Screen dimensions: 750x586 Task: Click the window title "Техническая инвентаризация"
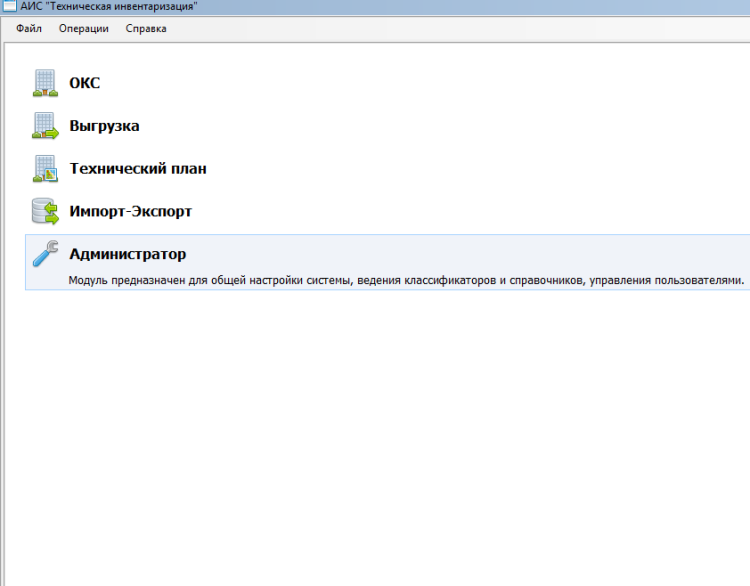[108, 6]
